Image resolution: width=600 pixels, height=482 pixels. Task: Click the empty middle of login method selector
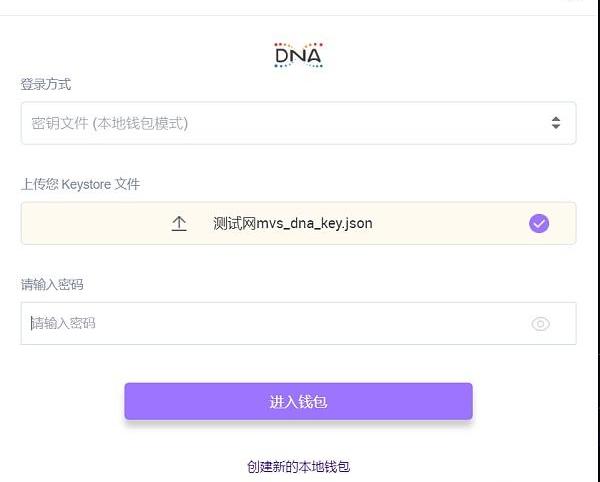click(364, 123)
